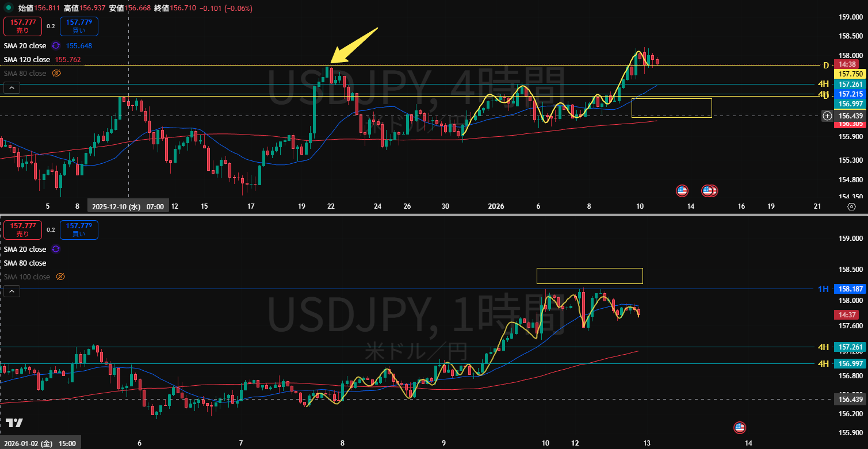Click the red sell button in top chart
868x449 pixels.
coord(22,26)
